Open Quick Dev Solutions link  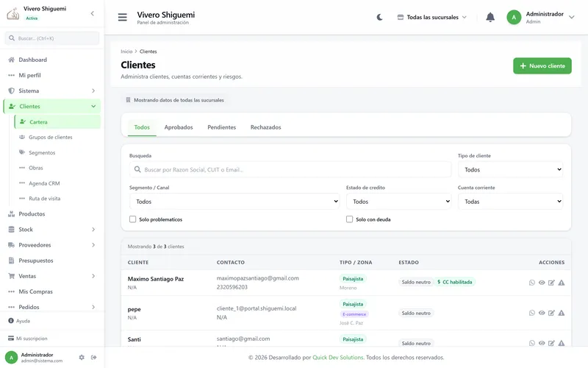click(x=338, y=358)
